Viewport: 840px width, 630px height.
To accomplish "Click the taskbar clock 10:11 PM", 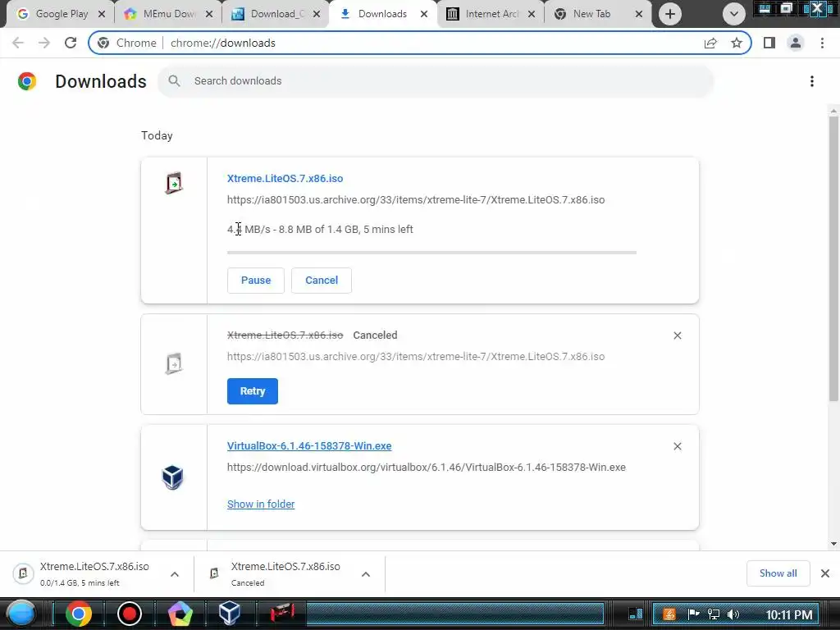I will (789, 614).
